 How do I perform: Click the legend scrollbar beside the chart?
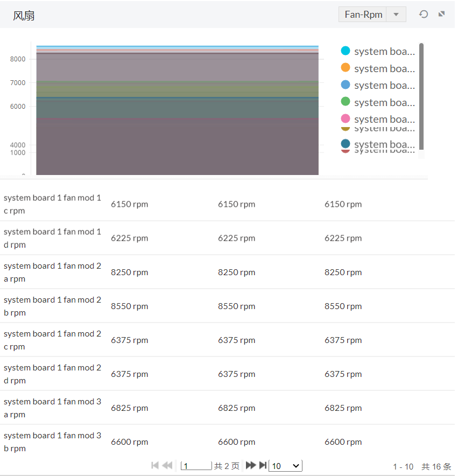(421, 97)
